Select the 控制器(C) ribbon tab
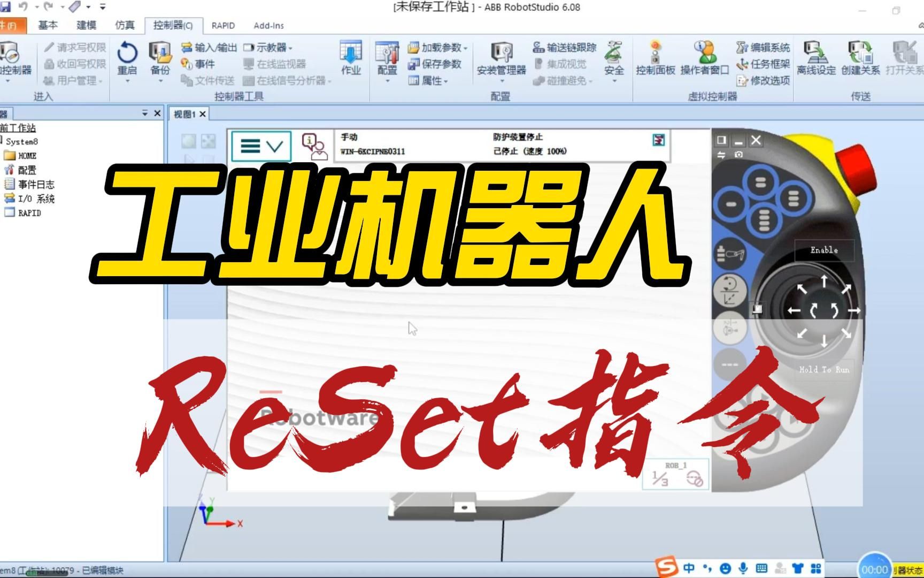 point(173,25)
